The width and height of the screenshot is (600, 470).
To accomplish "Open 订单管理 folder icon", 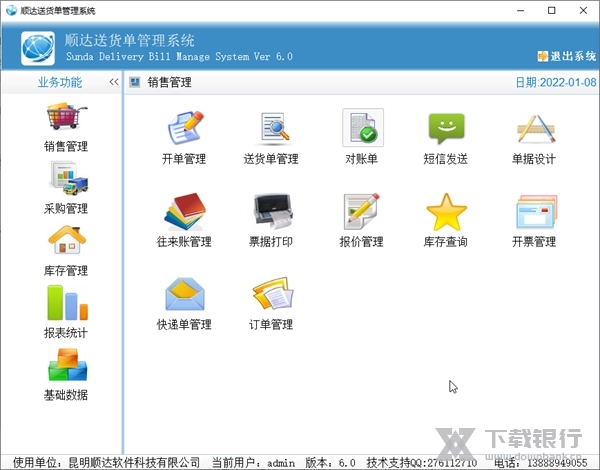I will coord(273,294).
